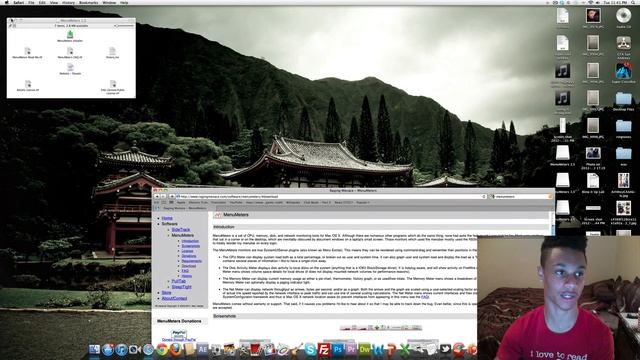Open the MenuMeters Installer package icon
Screen dimensions: 640x360
[x=70, y=35]
